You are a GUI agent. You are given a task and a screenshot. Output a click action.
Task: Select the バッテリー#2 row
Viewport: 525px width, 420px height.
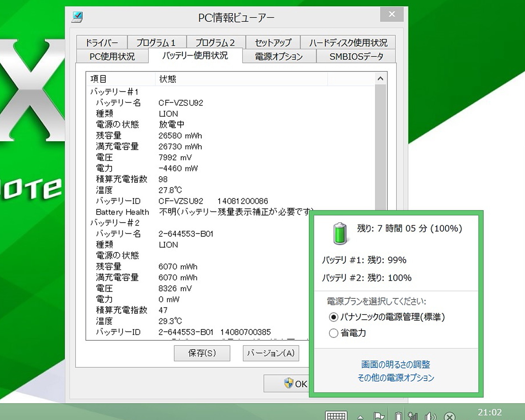[115, 223]
